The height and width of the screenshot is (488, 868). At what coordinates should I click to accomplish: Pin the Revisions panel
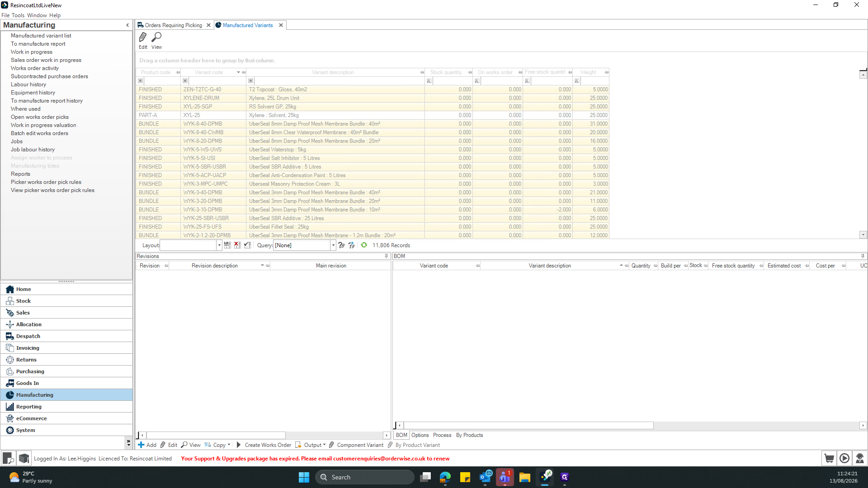point(386,256)
